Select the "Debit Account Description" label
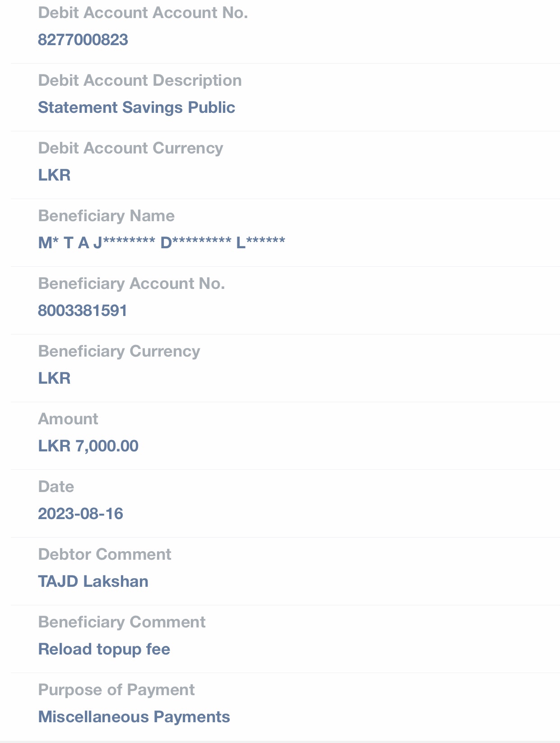 140,80
